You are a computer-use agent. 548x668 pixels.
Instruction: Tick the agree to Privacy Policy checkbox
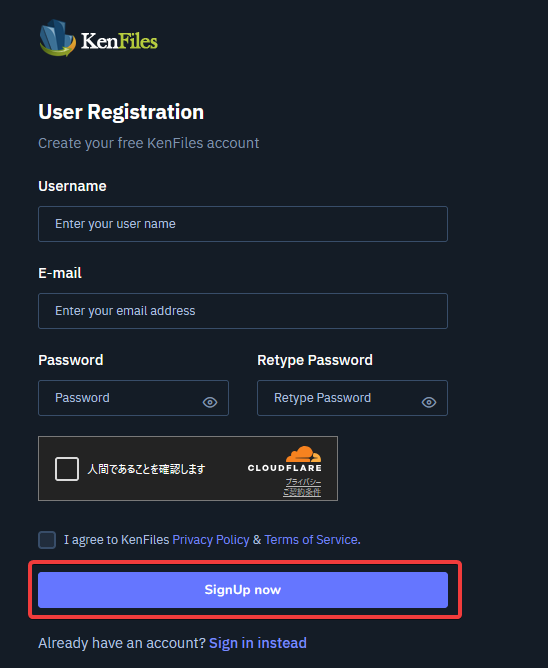(47, 540)
